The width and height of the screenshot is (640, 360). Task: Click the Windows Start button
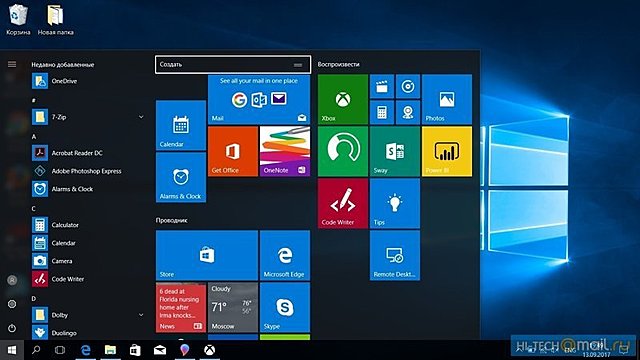click(x=12, y=350)
